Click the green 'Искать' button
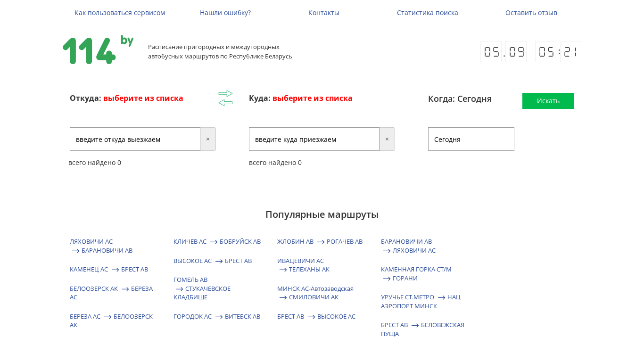Screen dimensions: 644x362 click(548, 101)
